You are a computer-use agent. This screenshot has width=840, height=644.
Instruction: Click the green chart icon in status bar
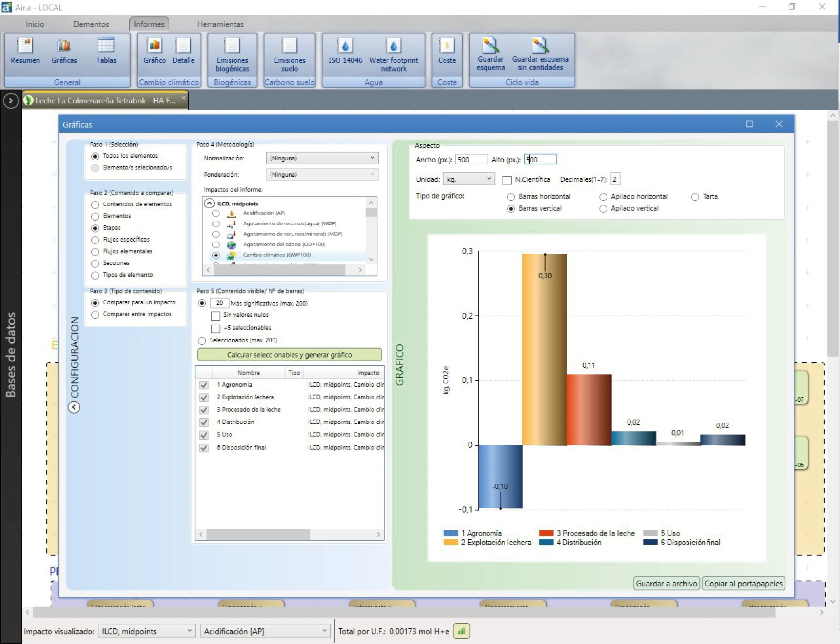click(461, 631)
